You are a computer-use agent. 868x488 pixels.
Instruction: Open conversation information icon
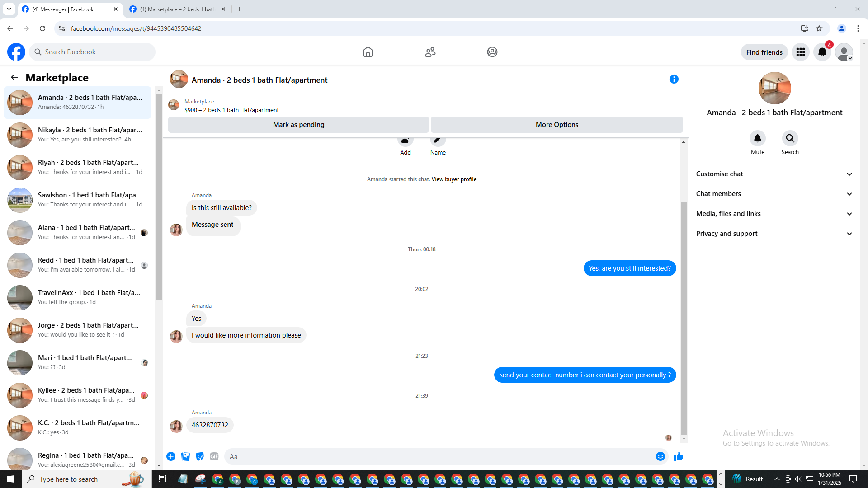674,79
